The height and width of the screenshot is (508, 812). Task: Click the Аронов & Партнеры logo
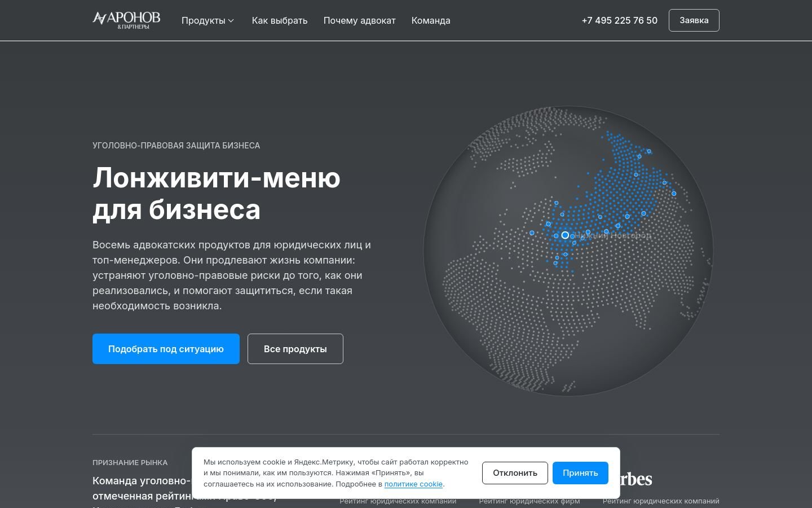click(x=126, y=20)
